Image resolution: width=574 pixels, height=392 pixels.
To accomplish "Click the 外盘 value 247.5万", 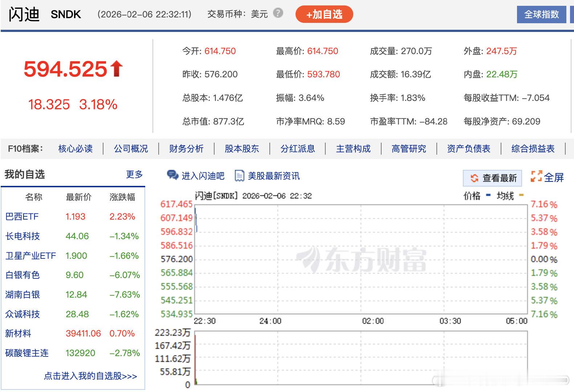I will [502, 51].
